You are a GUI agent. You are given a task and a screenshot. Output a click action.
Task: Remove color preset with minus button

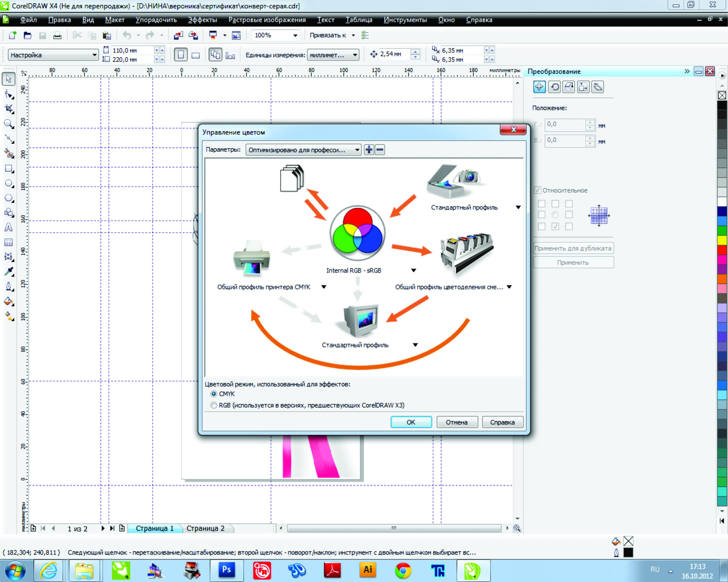380,150
